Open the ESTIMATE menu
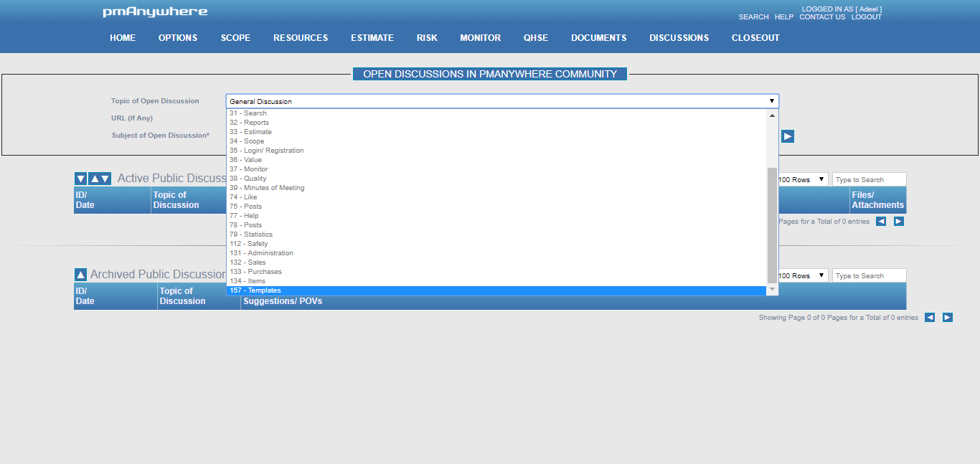 372,38
